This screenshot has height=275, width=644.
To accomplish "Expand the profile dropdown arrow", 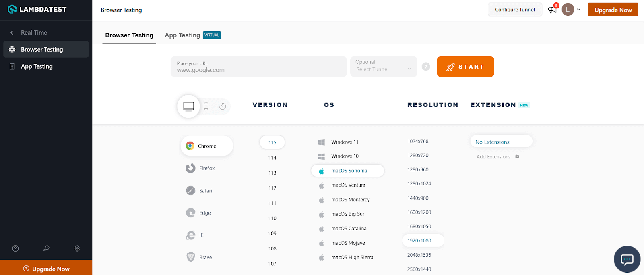I will (579, 10).
